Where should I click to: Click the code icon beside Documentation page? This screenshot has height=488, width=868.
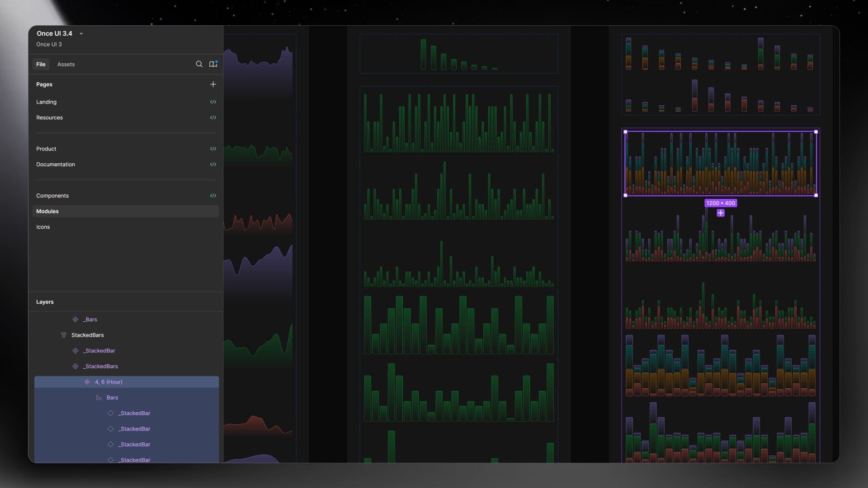coord(213,164)
